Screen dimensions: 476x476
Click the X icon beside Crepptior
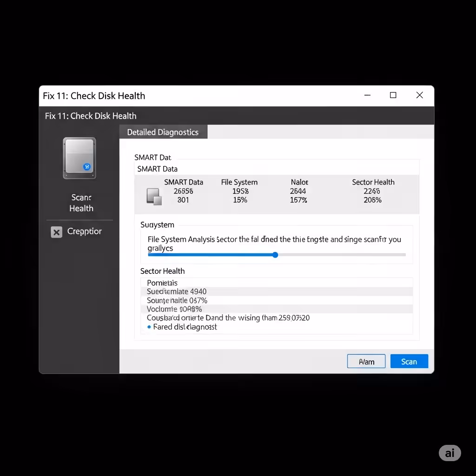click(x=56, y=232)
